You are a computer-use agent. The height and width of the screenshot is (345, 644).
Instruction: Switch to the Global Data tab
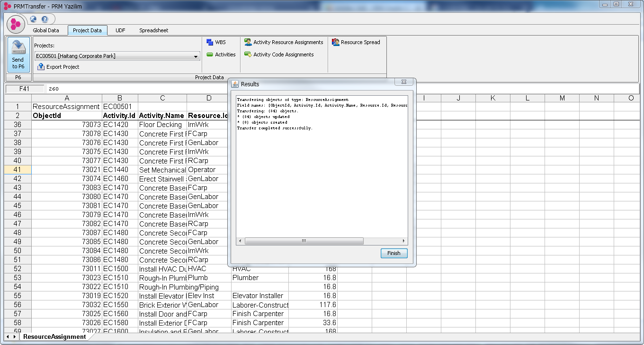pos(46,30)
